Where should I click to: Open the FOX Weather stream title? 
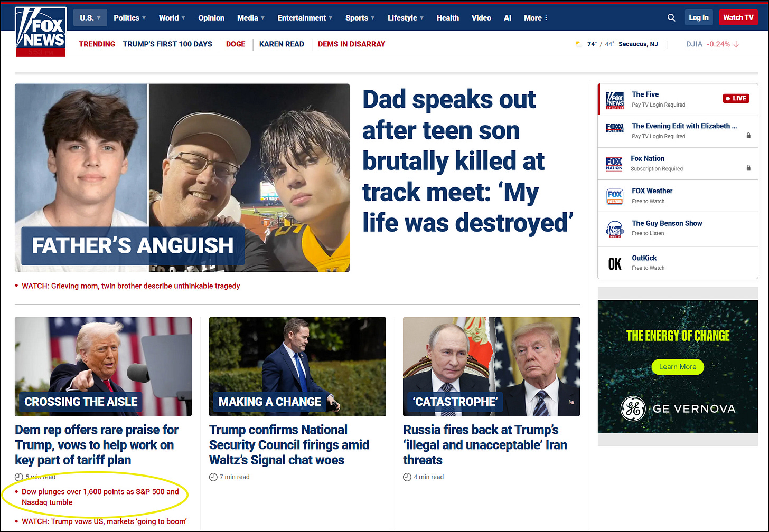pyautogui.click(x=652, y=191)
